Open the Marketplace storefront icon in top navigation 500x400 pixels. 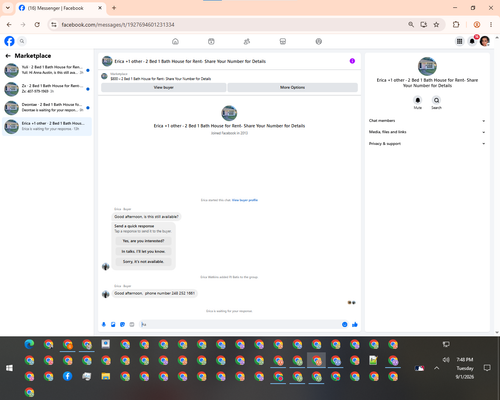click(x=283, y=41)
